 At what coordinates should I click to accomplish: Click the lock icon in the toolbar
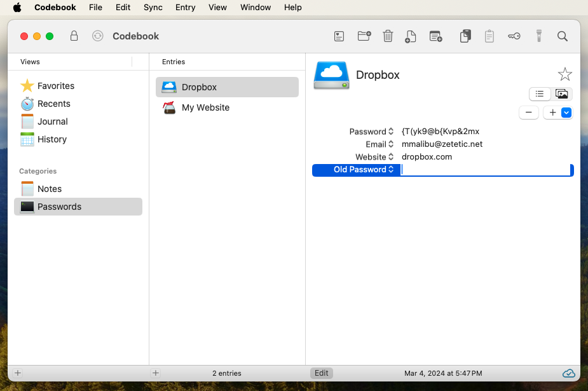click(74, 36)
